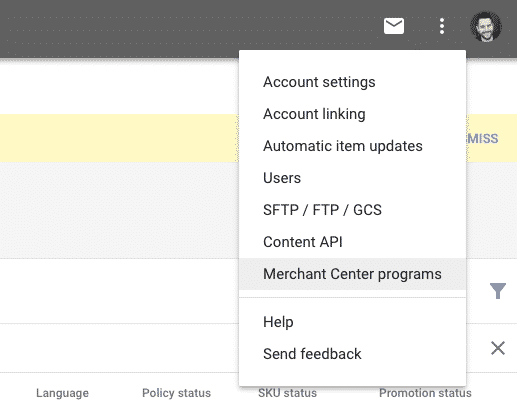Click the X clear icon below filter
The image size is (517, 400).
tap(498, 348)
